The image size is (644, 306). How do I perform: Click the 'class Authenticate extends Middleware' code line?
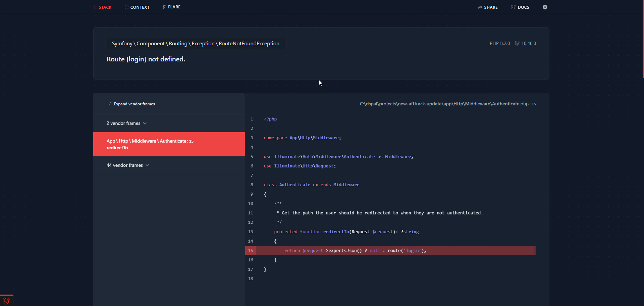pos(311,185)
